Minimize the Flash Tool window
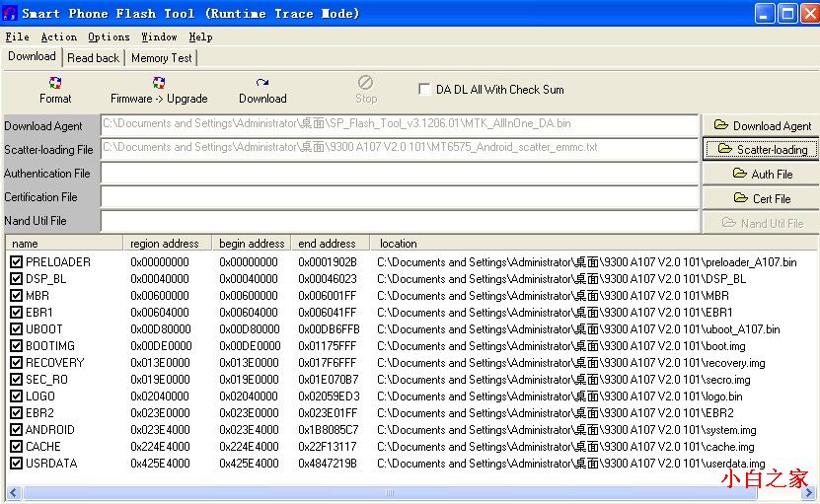The width and height of the screenshot is (820, 504). (x=765, y=14)
